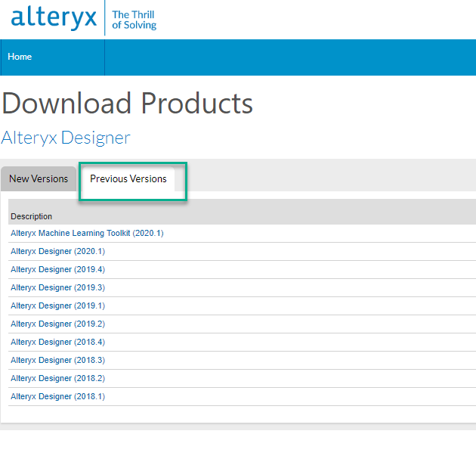Image resolution: width=476 pixels, height=462 pixels.
Task: Open Alteryx Designer (2019.1) download
Action: click(57, 305)
